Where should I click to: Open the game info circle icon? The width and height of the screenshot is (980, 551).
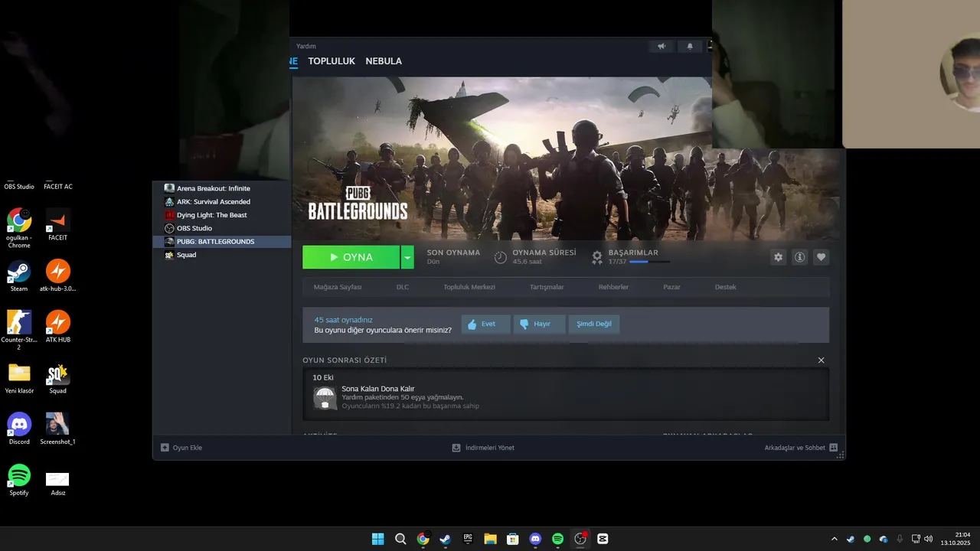pos(800,257)
